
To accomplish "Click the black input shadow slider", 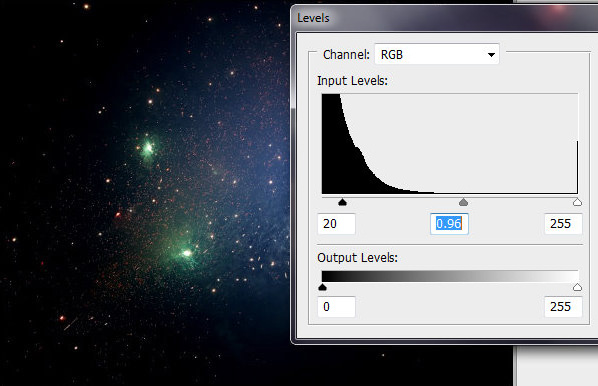I will coord(342,202).
